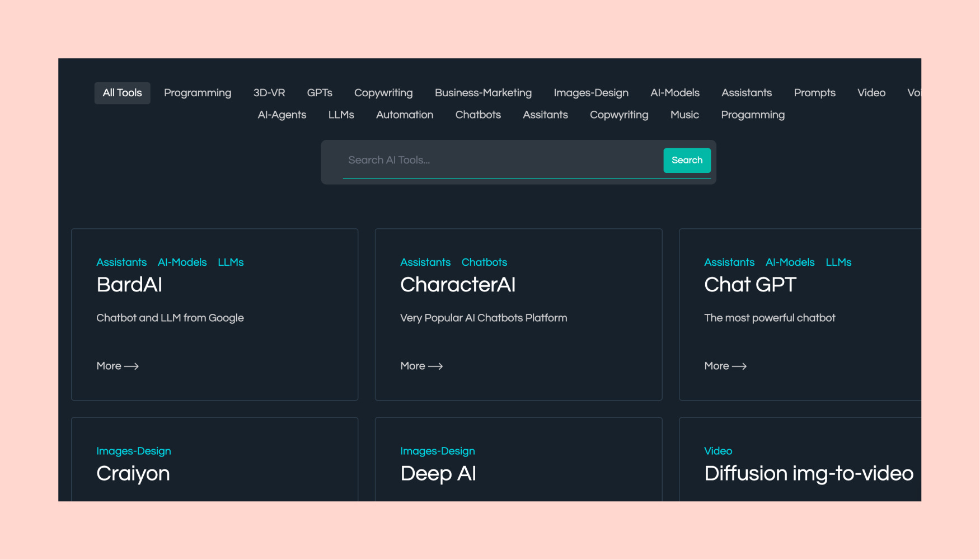980x560 pixels.
Task: Filter by AI-Agents category
Action: 282,115
